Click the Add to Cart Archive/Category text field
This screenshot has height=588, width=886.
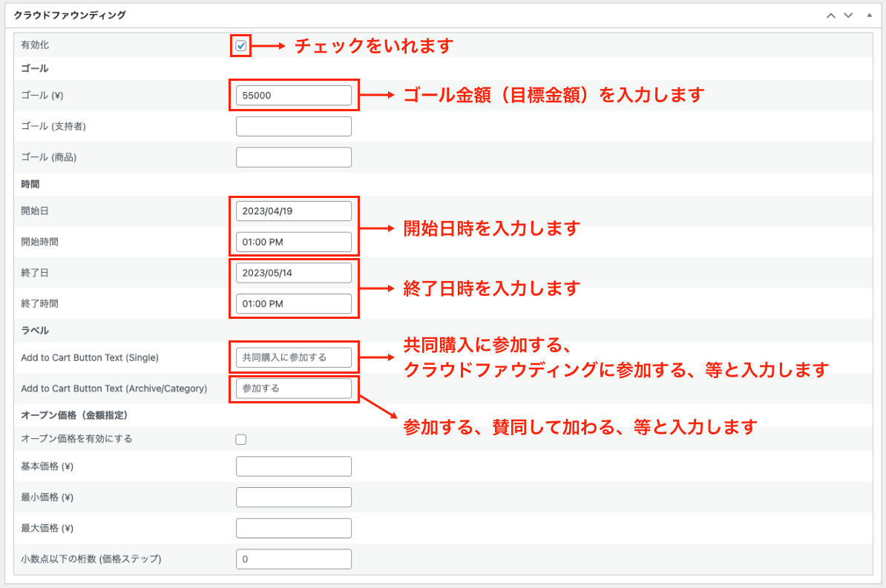(x=293, y=389)
